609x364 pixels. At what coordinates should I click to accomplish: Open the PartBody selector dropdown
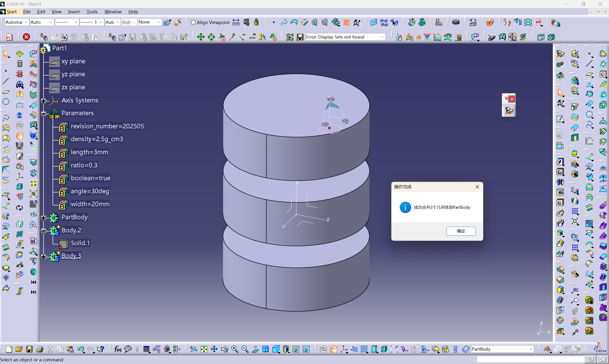(x=531, y=349)
